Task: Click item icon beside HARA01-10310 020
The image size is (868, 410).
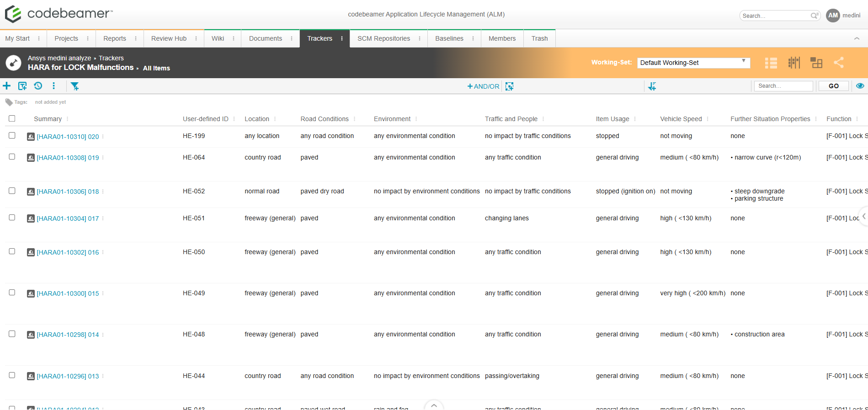Action: (x=31, y=137)
